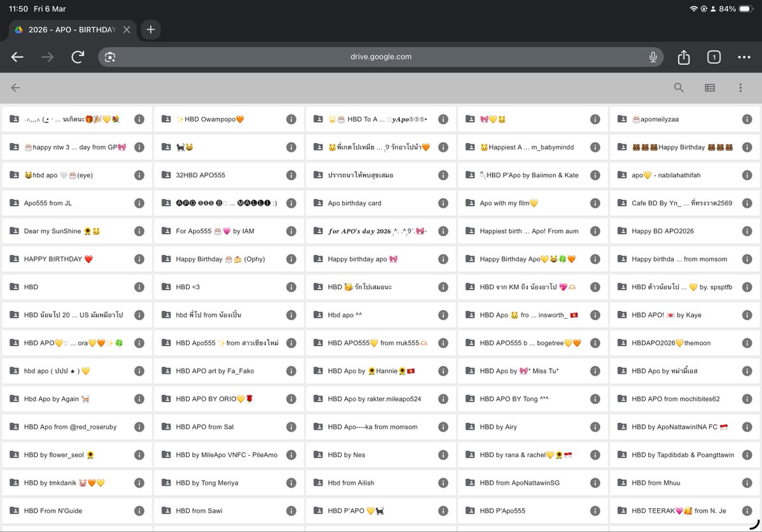Open folder HBD APO BY ORIO
This screenshot has width=762, height=532.
(229, 399)
